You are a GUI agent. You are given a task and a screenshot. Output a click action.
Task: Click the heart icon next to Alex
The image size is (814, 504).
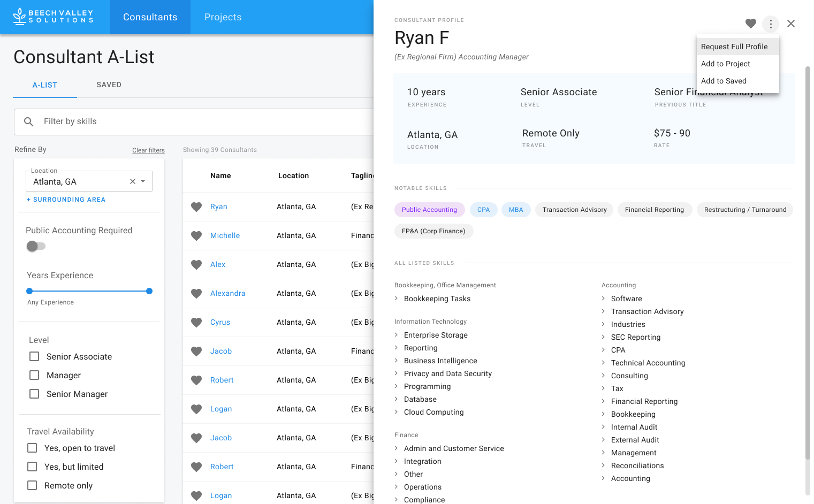point(196,264)
